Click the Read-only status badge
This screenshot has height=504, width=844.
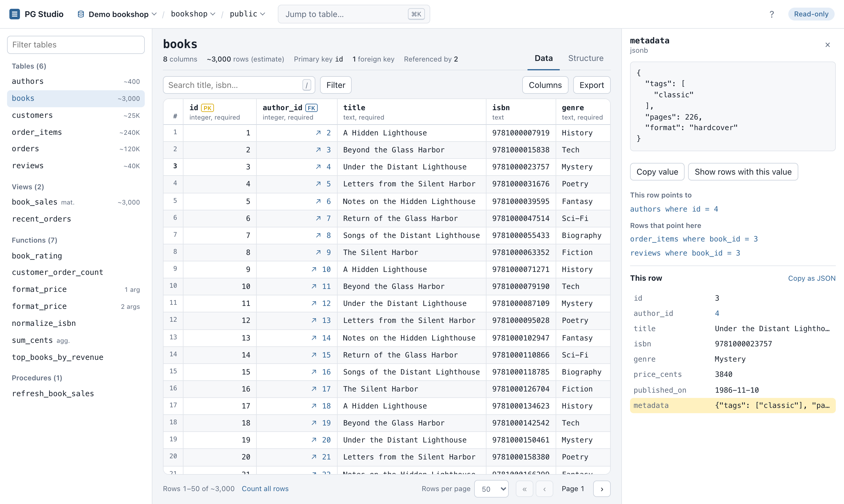(811, 14)
